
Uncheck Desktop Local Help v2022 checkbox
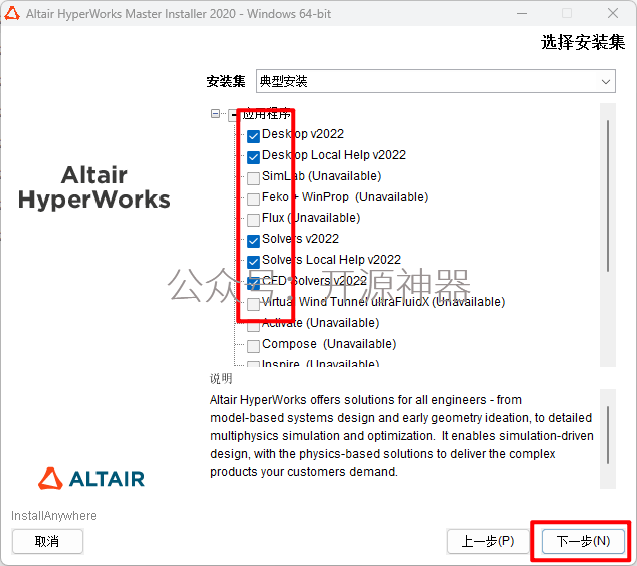[x=254, y=157]
